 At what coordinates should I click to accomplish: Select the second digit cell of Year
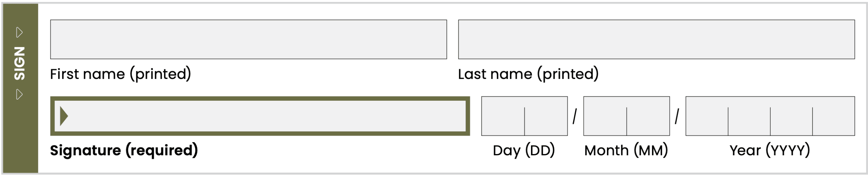pyautogui.click(x=749, y=116)
